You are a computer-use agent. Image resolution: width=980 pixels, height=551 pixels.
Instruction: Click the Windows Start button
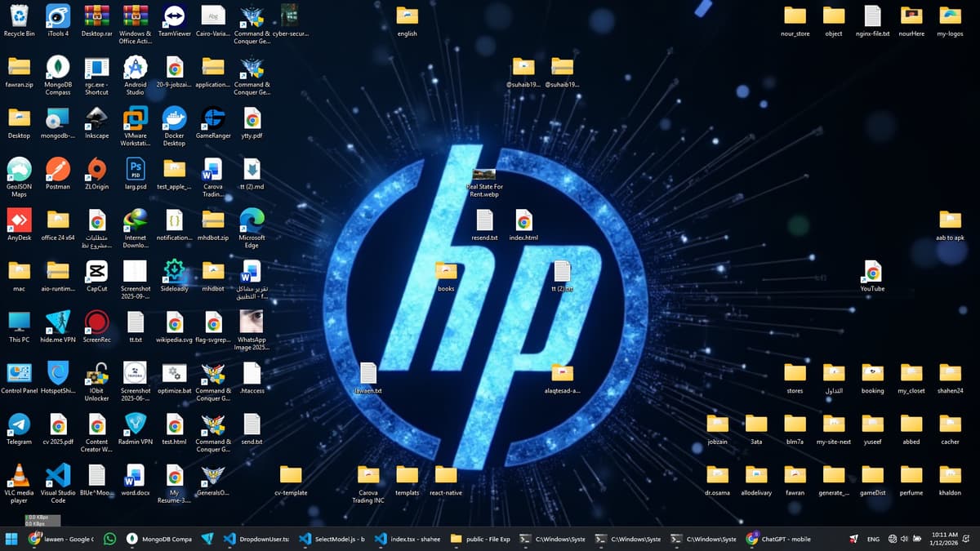11,539
